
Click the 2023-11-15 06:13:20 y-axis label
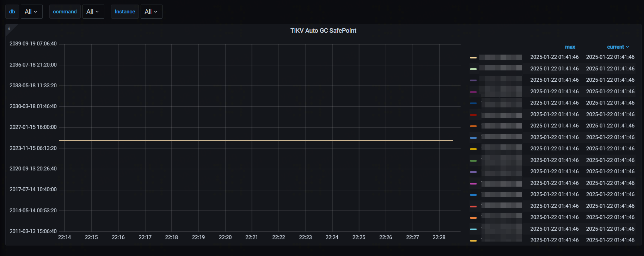pos(33,148)
